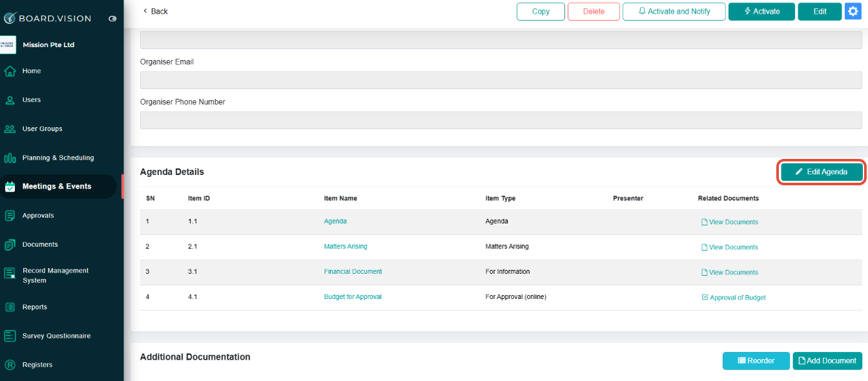The height and width of the screenshot is (381, 868).
Task: Click Item ID 3.1 cell
Action: (x=192, y=272)
